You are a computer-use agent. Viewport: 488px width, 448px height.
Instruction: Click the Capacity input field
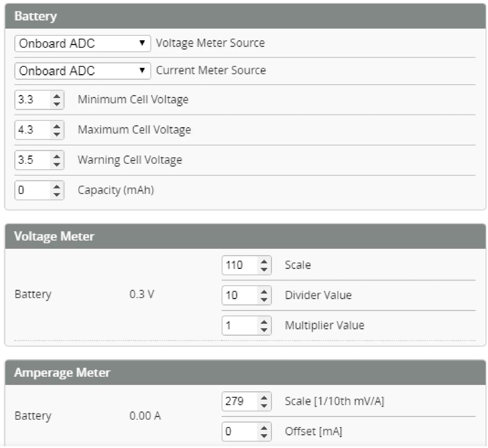(32, 190)
